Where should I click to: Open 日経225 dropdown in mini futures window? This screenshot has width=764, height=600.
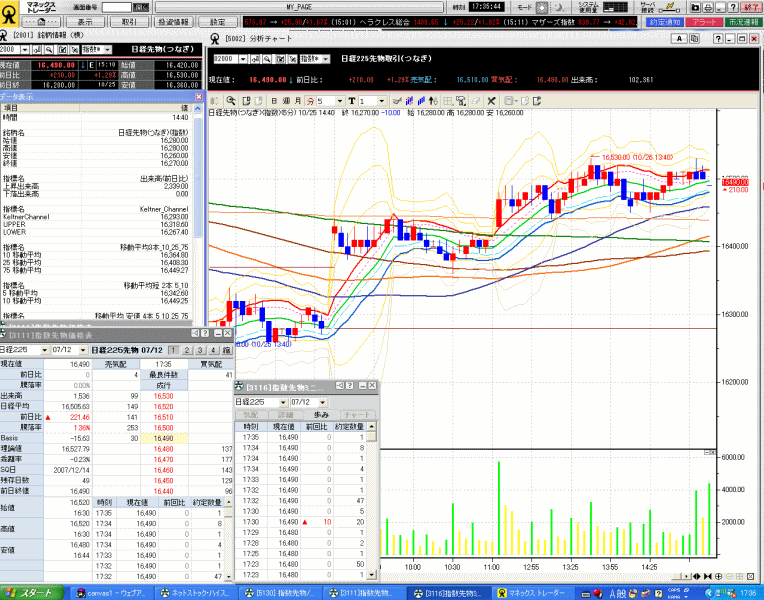(x=283, y=403)
